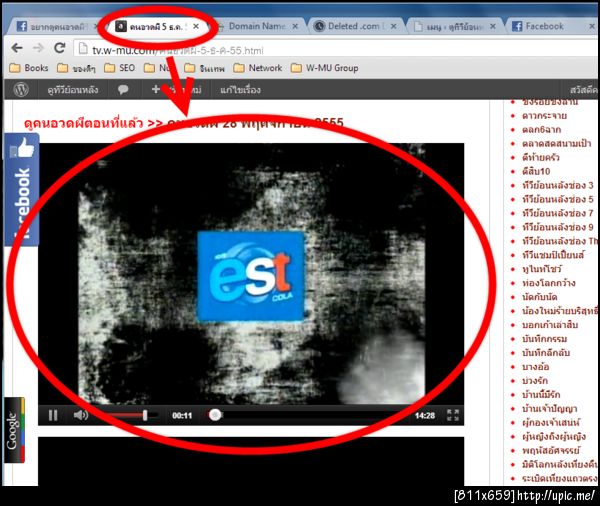
Task: Adjust the video volume slider
Action: click(127, 415)
